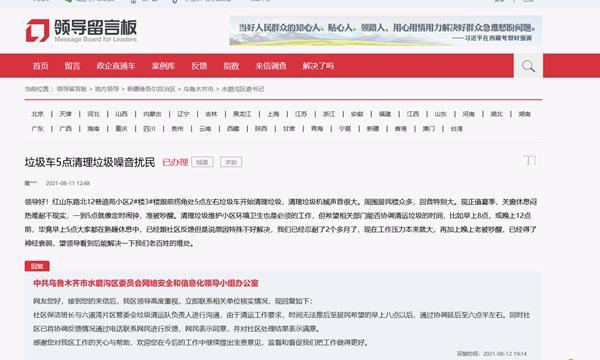
Task: Click the 求助 type tag
Action: click(x=231, y=162)
